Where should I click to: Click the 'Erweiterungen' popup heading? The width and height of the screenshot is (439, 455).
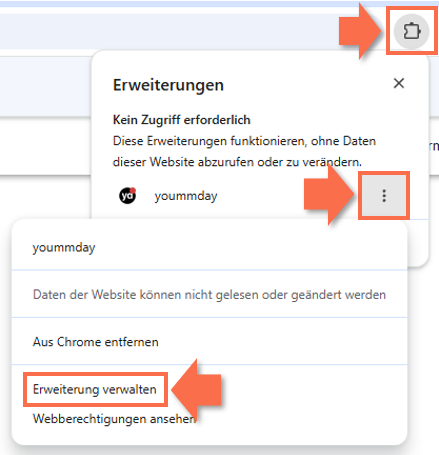[x=168, y=85]
